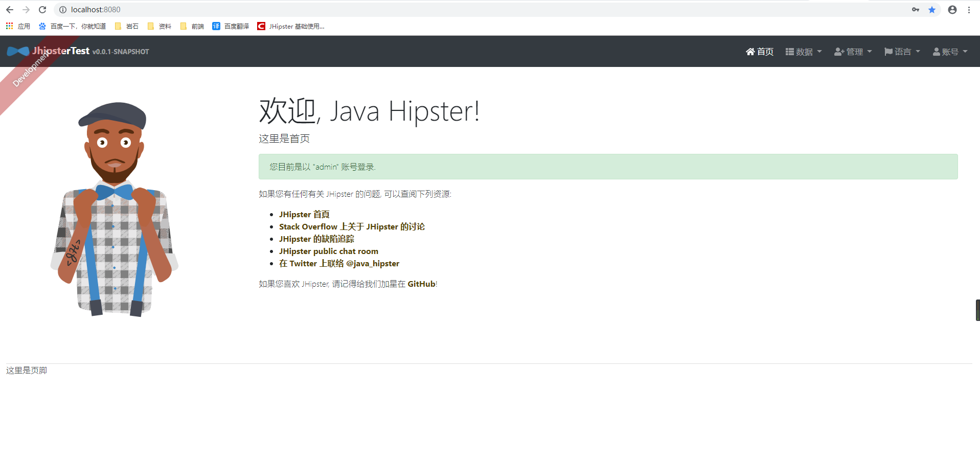Image resolution: width=980 pixels, height=461 pixels.
Task: Open the JHipster 基础使用 bookmark
Action: [291, 26]
